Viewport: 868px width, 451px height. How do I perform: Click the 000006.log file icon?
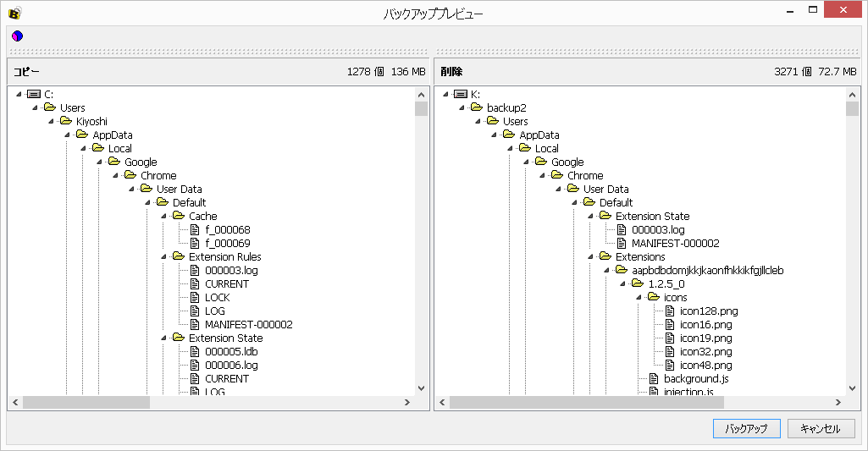[195, 365]
